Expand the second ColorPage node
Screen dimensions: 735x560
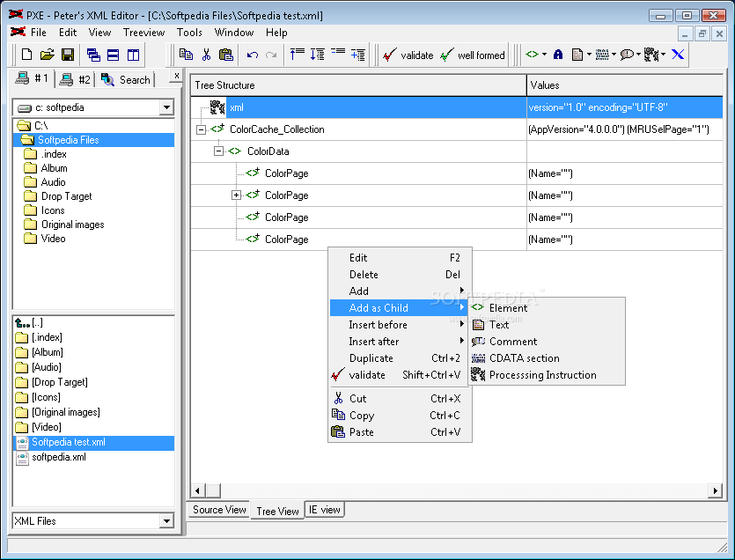pyautogui.click(x=236, y=195)
